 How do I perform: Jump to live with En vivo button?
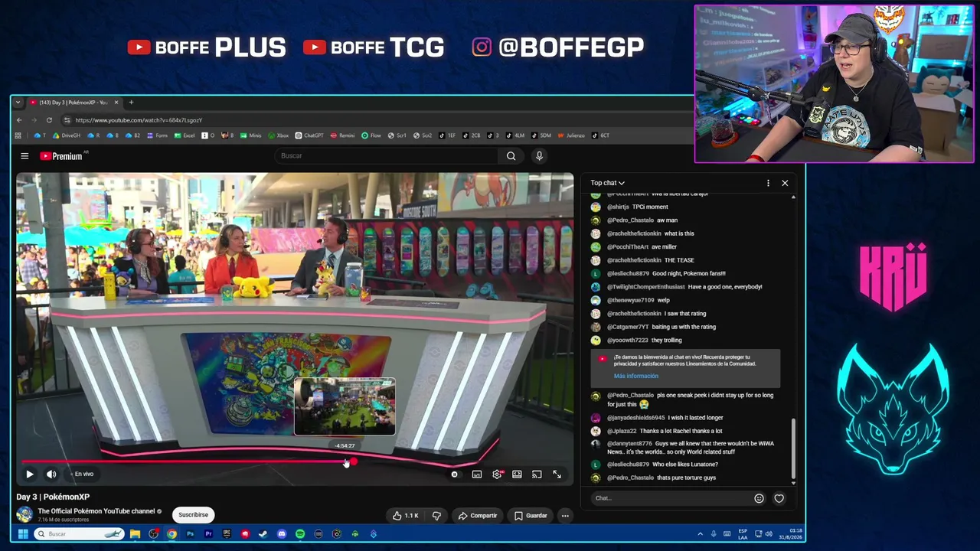(x=84, y=474)
